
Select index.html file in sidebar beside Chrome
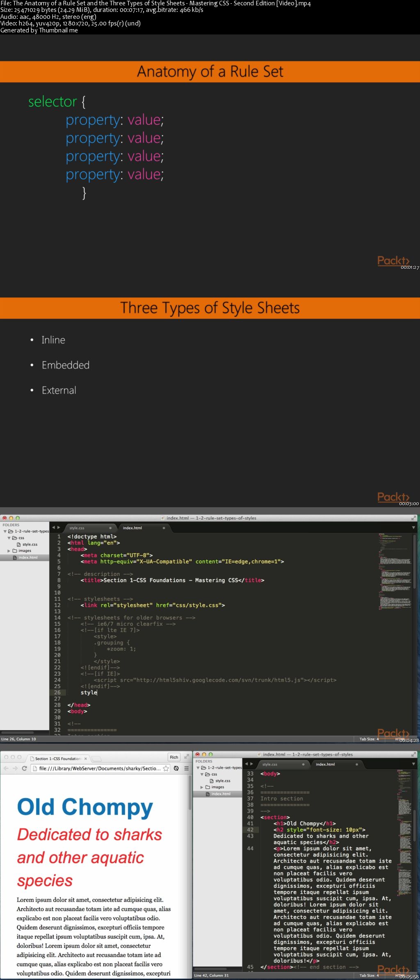[218, 794]
